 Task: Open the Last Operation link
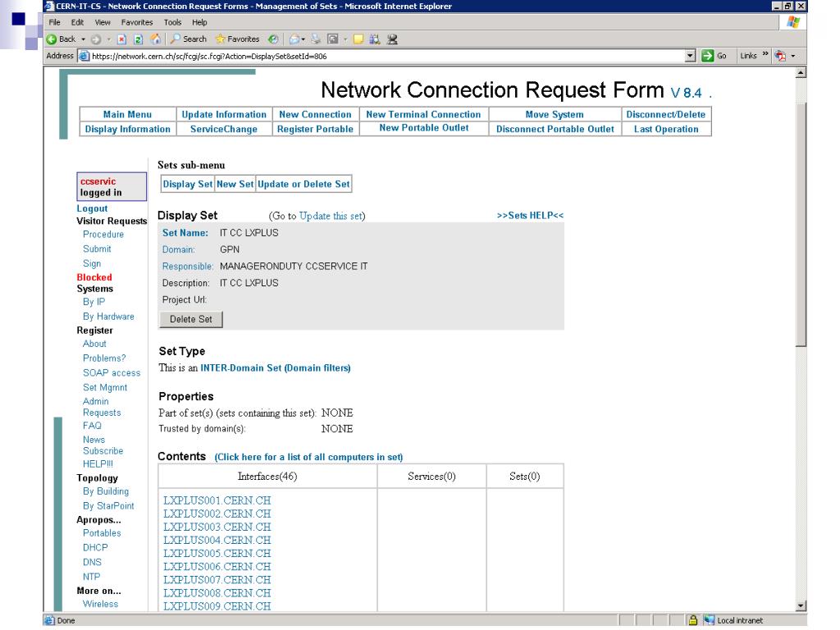click(666, 129)
